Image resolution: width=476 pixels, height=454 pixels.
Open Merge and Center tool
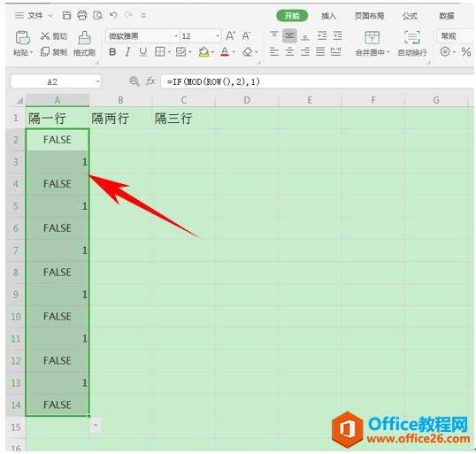coord(372,38)
